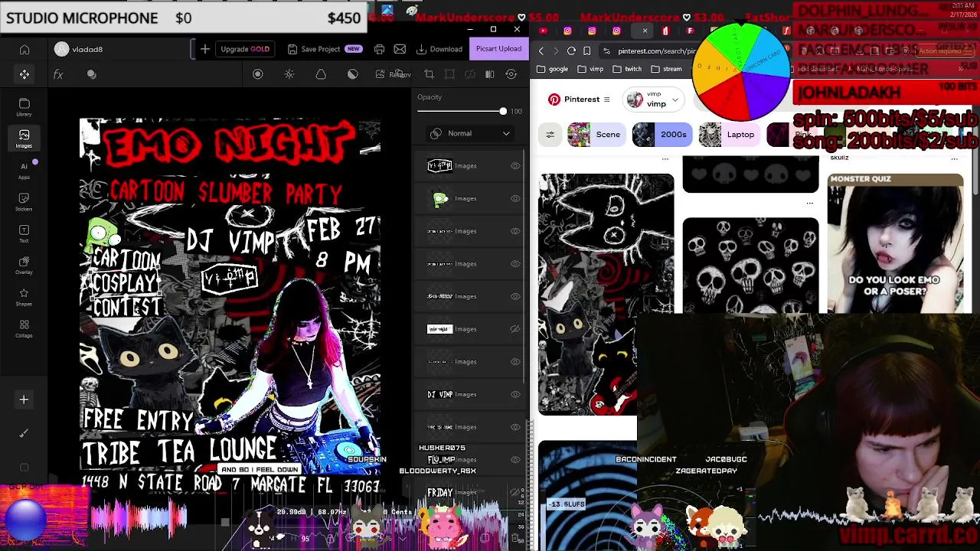Select the brush tool in left sidebar
The width and height of the screenshot is (980, 551).
(24, 433)
